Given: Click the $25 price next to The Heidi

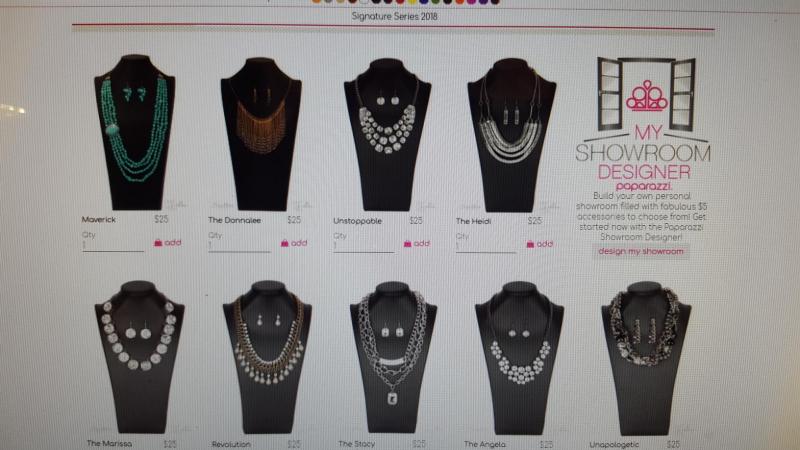Looking at the screenshot, I should pyautogui.click(x=535, y=220).
